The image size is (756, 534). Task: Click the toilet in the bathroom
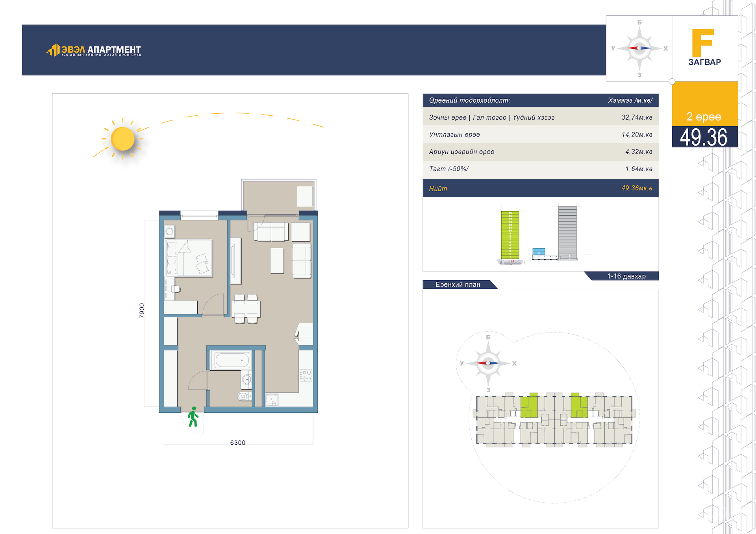(x=245, y=396)
